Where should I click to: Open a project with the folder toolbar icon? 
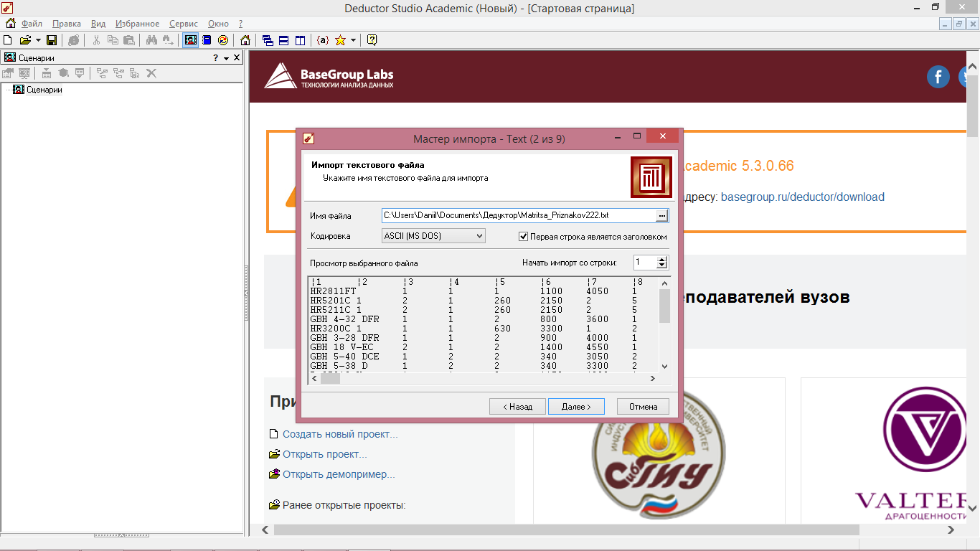tap(25, 40)
